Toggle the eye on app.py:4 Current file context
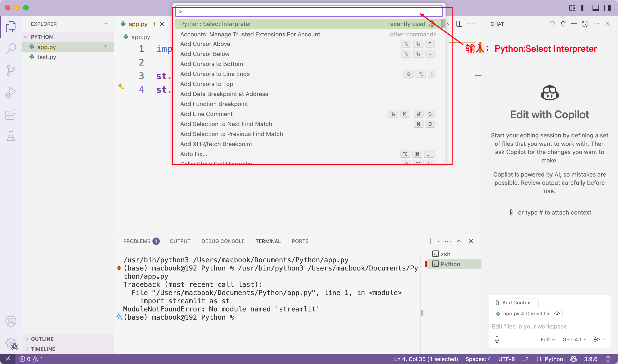This screenshot has height=364, width=618. (557, 313)
